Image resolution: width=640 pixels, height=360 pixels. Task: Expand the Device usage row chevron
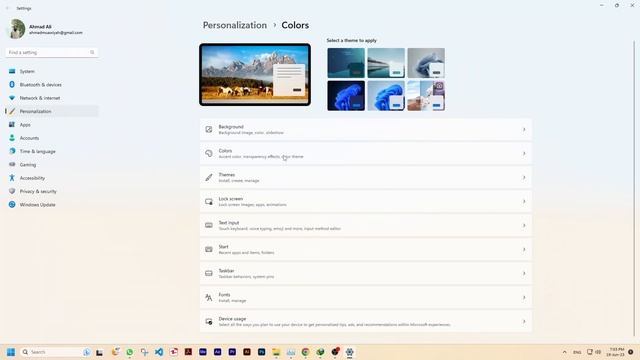[524, 322]
